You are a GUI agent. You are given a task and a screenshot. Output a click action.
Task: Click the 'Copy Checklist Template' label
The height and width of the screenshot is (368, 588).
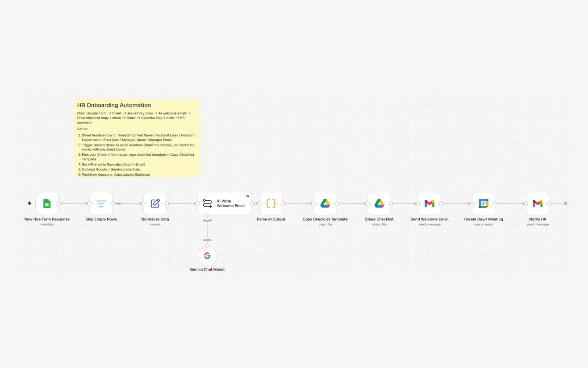pos(325,219)
